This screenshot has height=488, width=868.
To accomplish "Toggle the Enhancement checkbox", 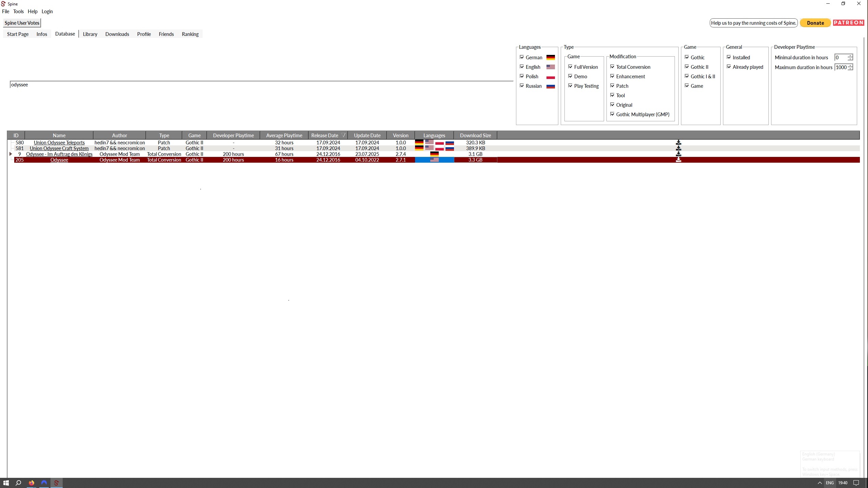I will (x=612, y=76).
